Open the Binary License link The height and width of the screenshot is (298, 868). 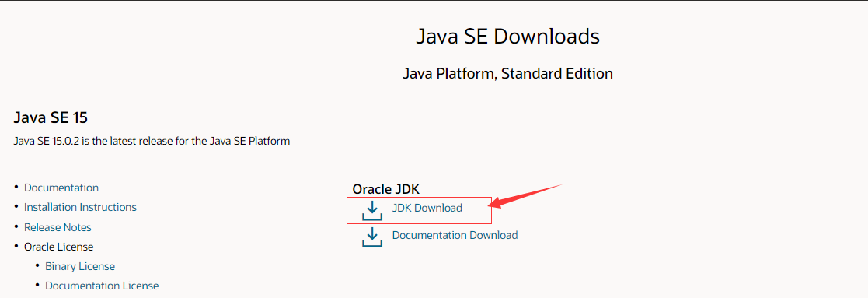click(x=80, y=266)
